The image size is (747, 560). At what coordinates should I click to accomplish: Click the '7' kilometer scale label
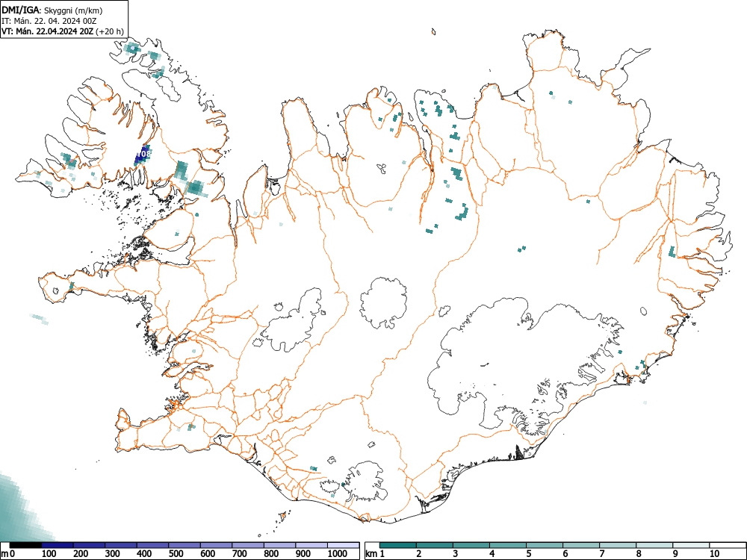click(x=601, y=553)
